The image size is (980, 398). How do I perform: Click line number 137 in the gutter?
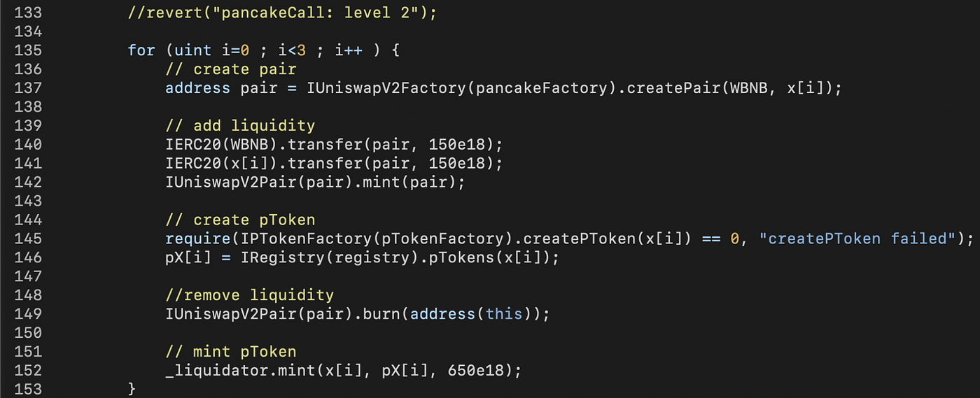[x=27, y=88]
